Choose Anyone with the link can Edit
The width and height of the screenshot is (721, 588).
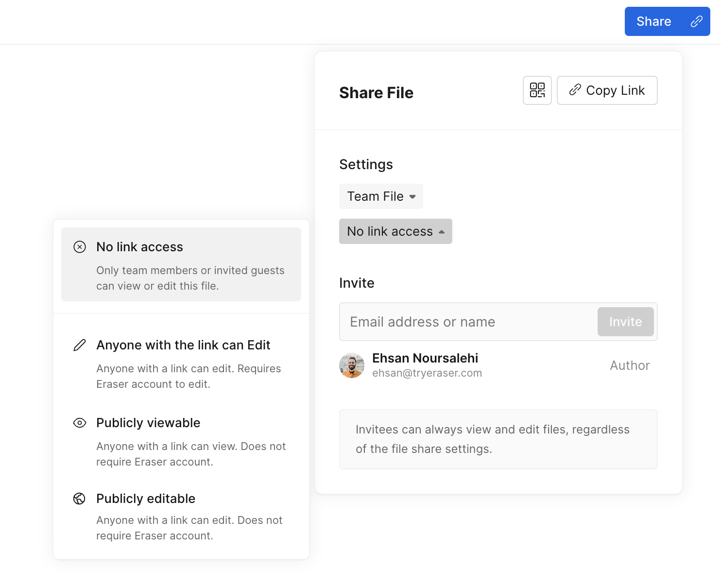pos(181,363)
